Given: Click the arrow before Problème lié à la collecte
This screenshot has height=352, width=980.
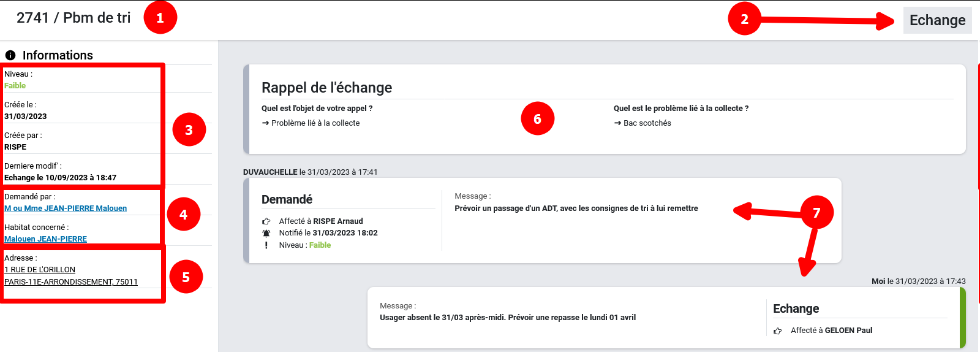Looking at the screenshot, I should point(265,123).
